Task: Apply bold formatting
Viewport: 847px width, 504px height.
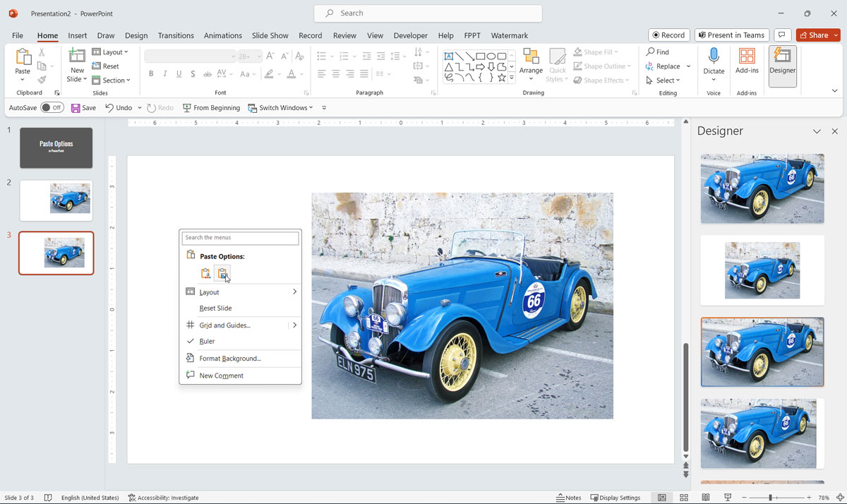Action: click(150, 73)
